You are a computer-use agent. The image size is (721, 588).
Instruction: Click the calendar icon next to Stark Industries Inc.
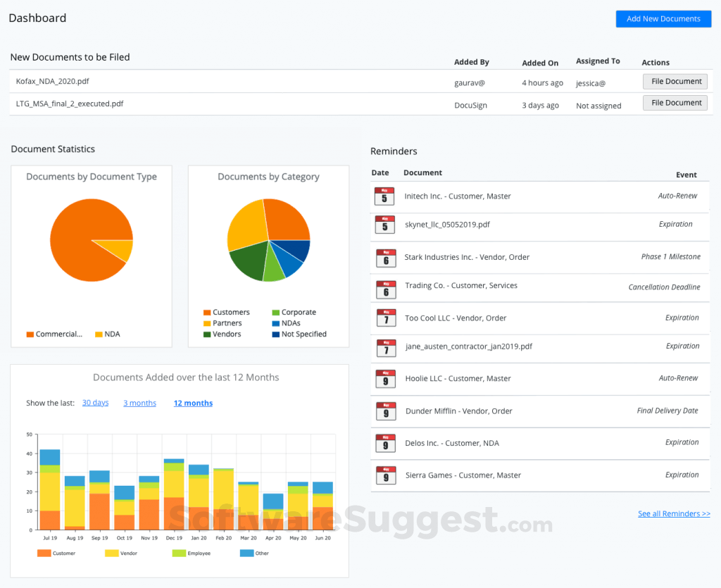point(386,256)
